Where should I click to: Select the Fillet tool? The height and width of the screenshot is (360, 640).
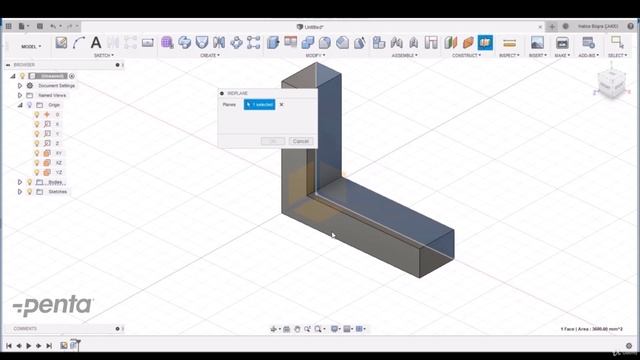(x=324, y=42)
